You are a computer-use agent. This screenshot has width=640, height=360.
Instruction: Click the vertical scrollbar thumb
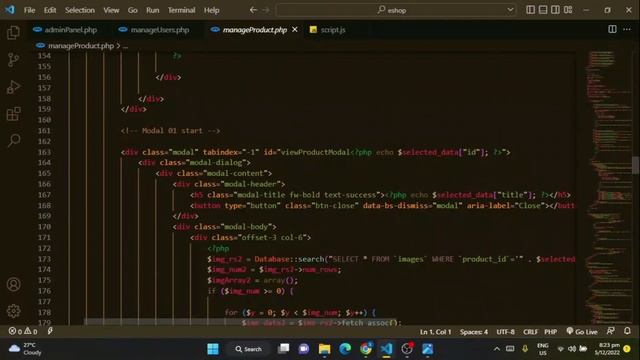(x=636, y=165)
